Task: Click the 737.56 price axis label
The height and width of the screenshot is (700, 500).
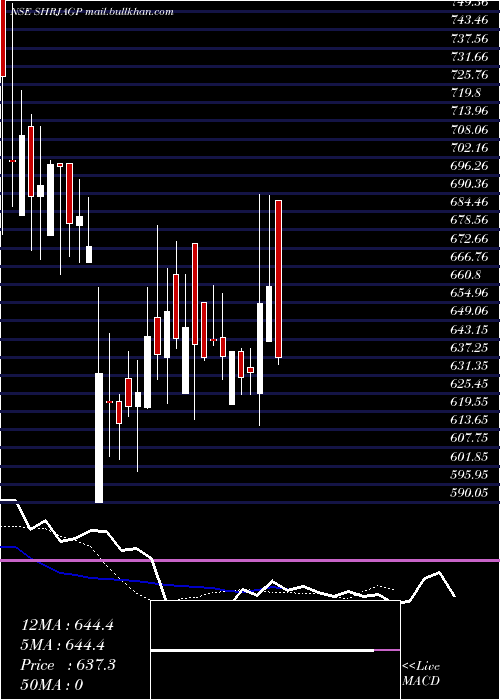Action: coord(467,38)
